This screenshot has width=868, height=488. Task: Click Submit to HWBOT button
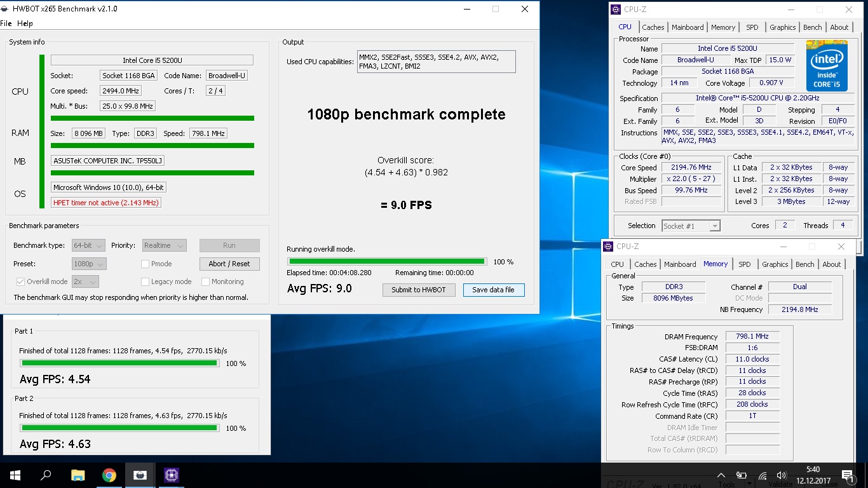[419, 290]
